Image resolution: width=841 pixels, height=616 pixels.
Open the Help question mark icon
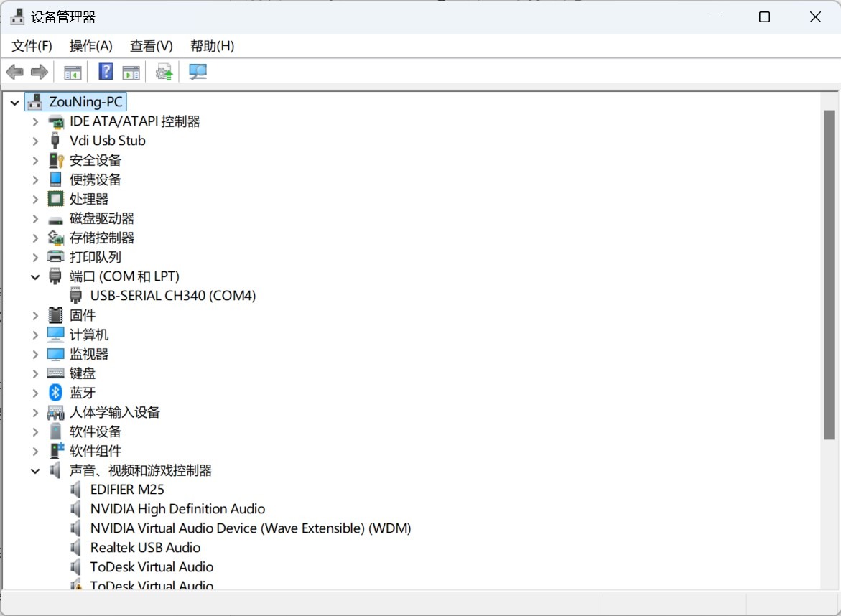pos(106,71)
